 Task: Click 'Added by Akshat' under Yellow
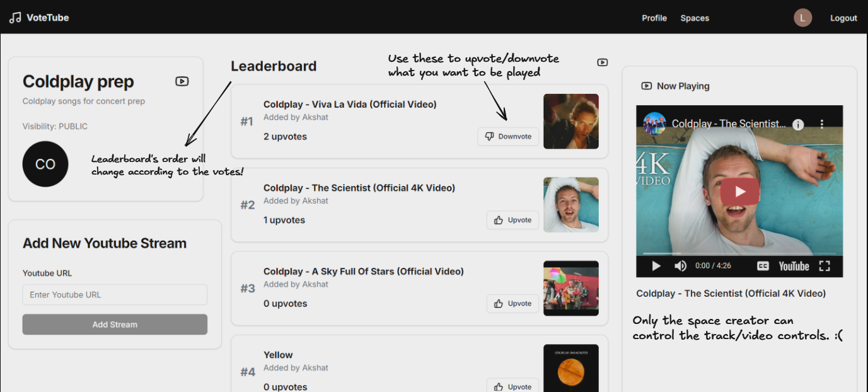click(296, 367)
